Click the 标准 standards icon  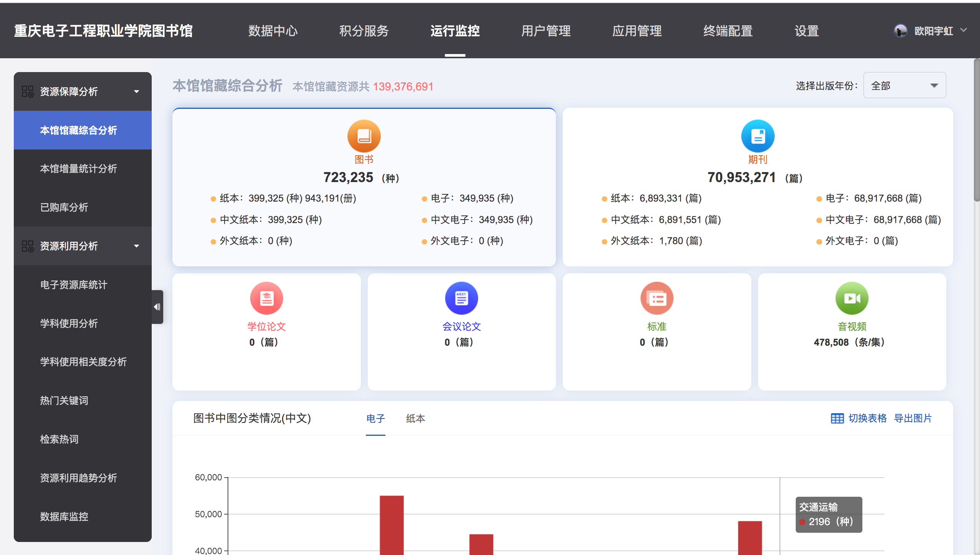[657, 298]
